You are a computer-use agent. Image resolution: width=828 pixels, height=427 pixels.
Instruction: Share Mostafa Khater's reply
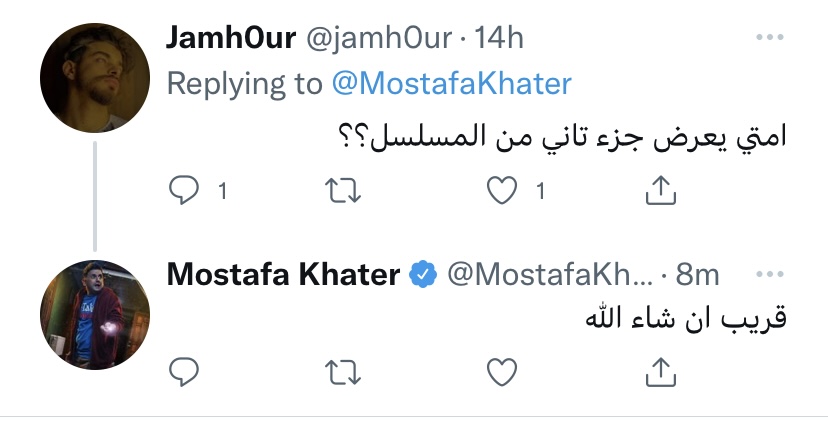(x=661, y=372)
